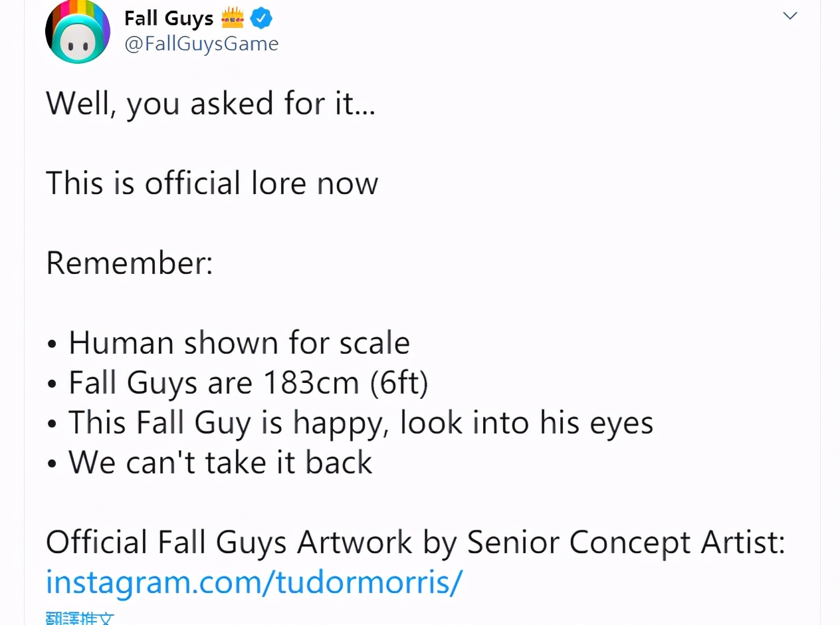Select 'This Fall Guy is happy' line
Image resolution: width=840 pixels, height=625 pixels.
[229, 423]
